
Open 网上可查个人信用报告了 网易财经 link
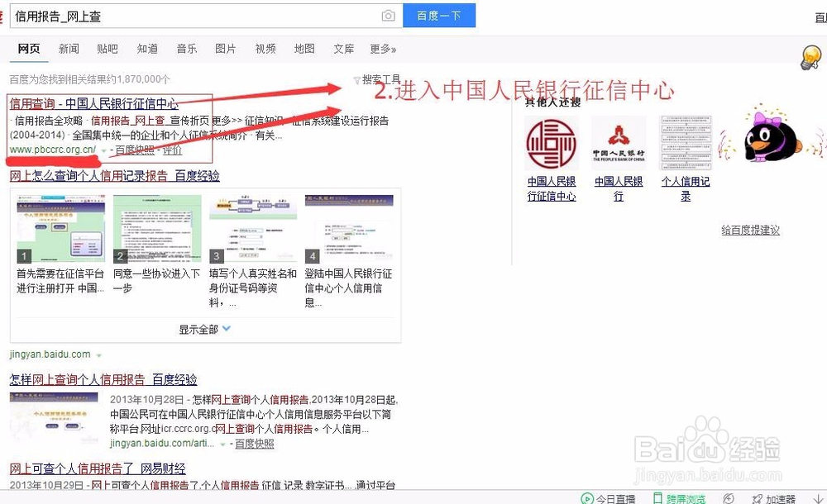pyautogui.click(x=98, y=468)
